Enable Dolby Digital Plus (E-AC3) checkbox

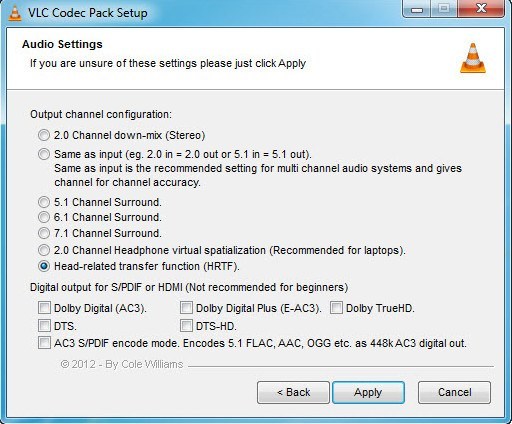[x=186, y=308]
